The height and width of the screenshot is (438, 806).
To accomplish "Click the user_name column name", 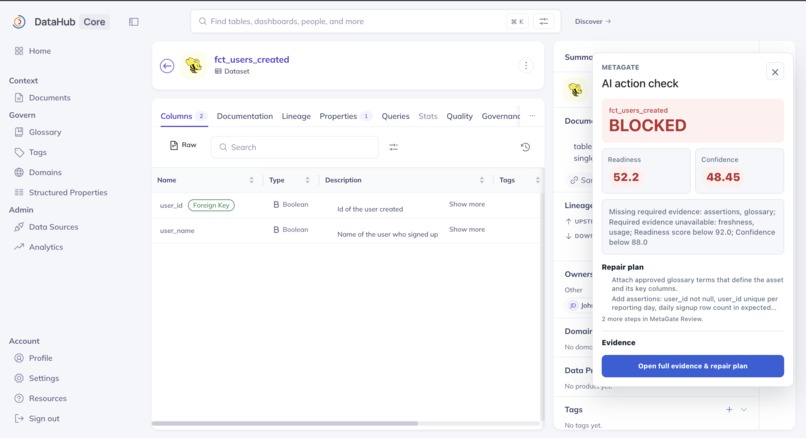I will tap(177, 231).
